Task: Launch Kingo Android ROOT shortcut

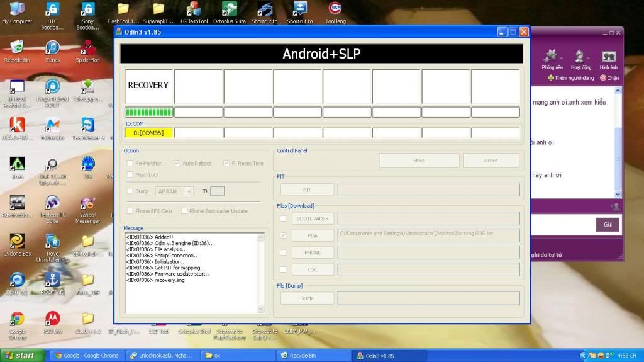Action: point(53,93)
